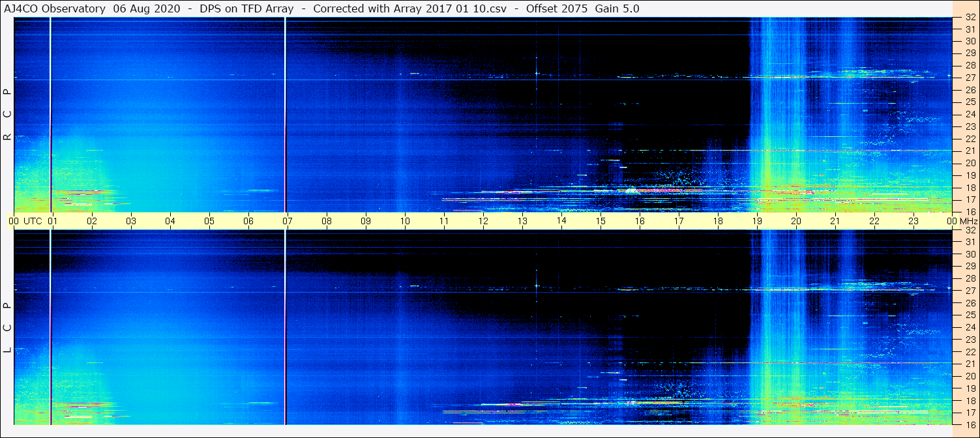Click the "30" MHz label on LCP scale
Screen dimensions: 980x438
(x=970, y=254)
